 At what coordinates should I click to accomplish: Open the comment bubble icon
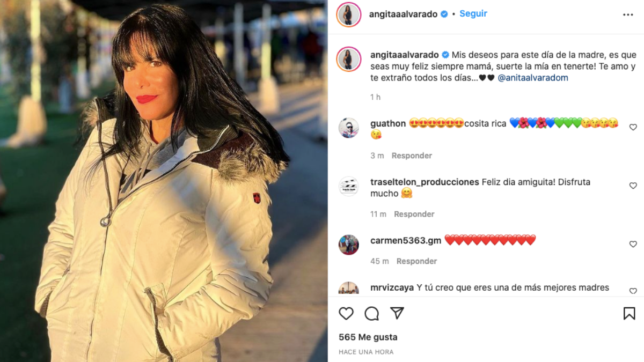[x=371, y=314]
